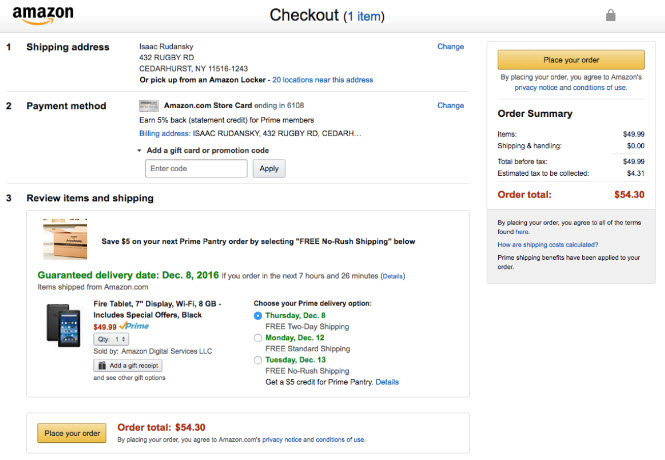Collapse Add a gift card or promotion code
The image size is (665, 460).
141,150
